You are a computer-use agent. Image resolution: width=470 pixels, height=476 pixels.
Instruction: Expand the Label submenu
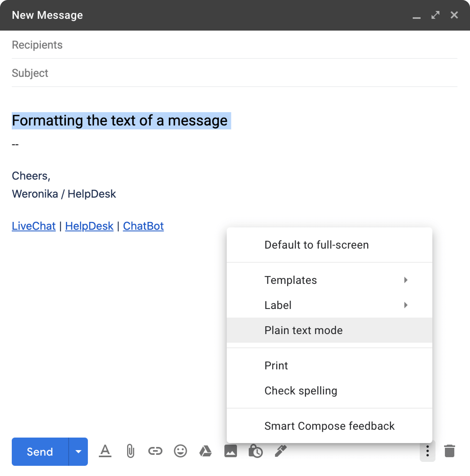(278, 305)
